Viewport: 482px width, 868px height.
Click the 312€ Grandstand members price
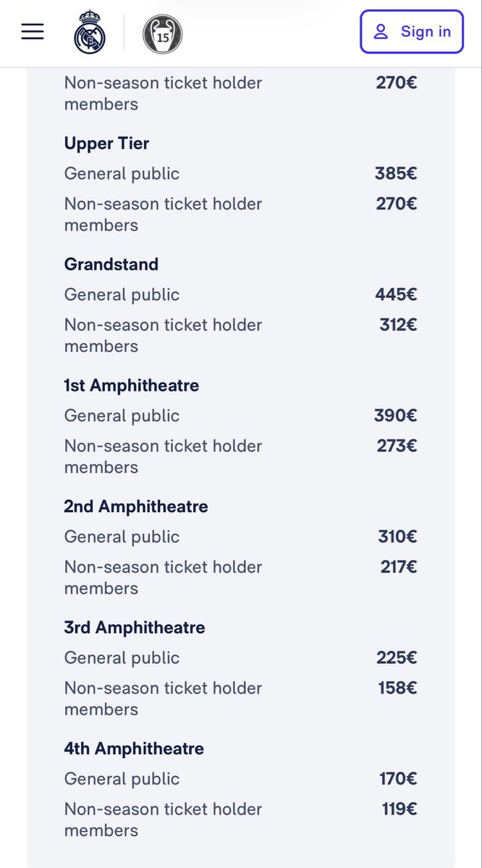pos(398,325)
